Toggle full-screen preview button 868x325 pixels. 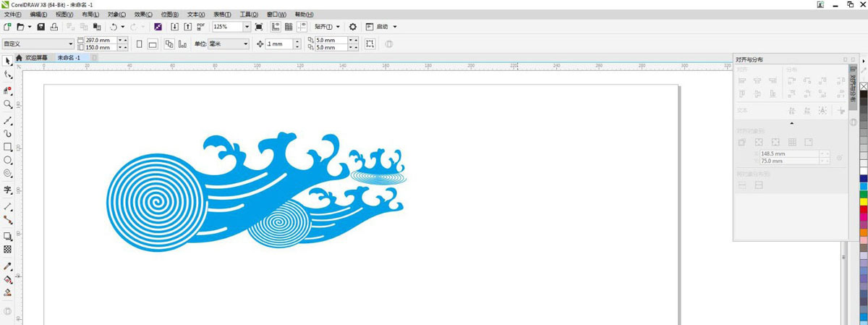pos(259,27)
